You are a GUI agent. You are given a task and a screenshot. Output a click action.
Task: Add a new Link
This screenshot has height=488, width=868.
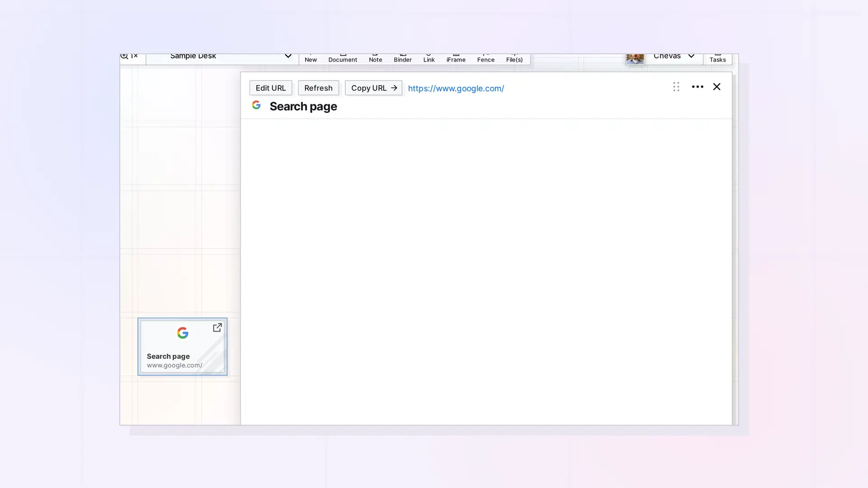click(429, 59)
